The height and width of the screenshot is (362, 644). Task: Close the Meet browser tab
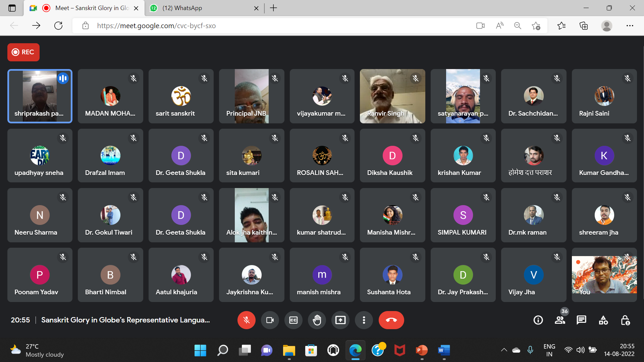136,8
